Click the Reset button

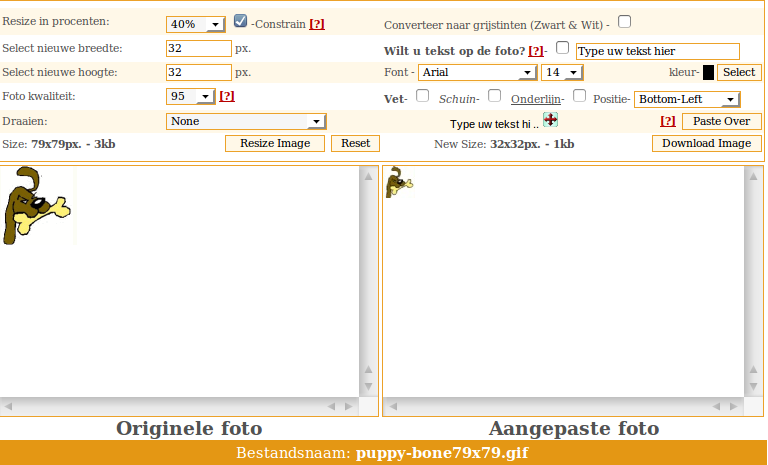356,144
